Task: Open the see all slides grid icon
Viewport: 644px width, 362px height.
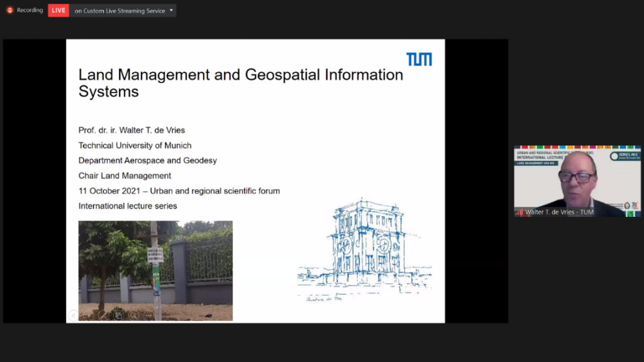Action: (x=118, y=315)
